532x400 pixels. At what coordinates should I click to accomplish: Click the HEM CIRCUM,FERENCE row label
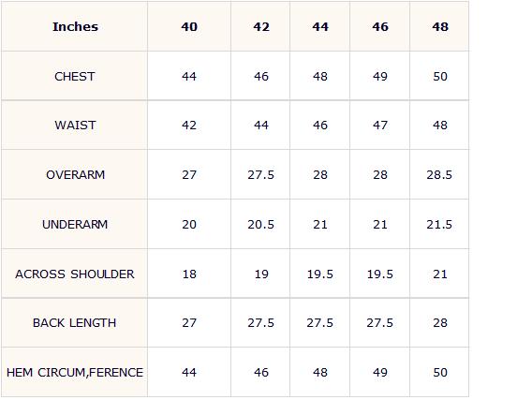point(75,372)
